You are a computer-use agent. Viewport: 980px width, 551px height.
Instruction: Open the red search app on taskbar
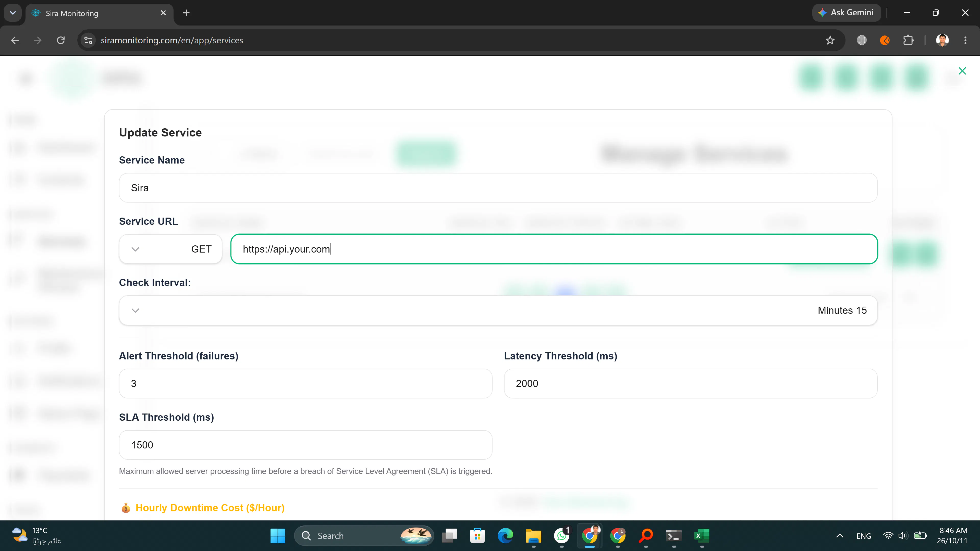(646, 536)
